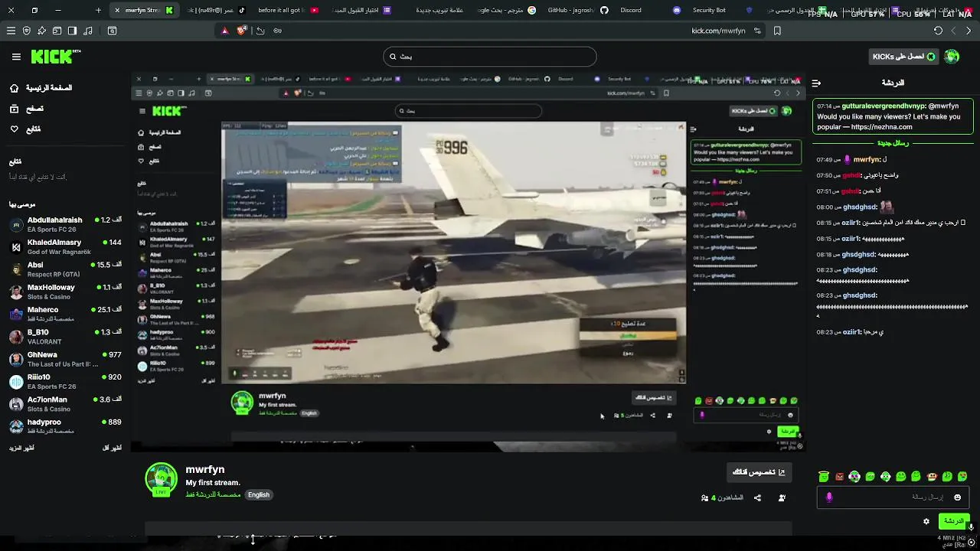The height and width of the screenshot is (551, 980).
Task: Click the purple microphone icon in chat input
Action: click(x=828, y=497)
